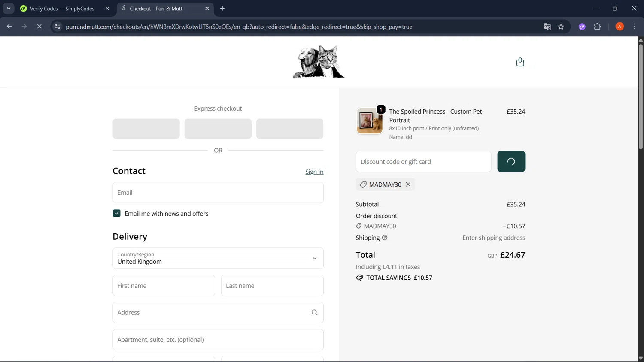Image resolution: width=644 pixels, height=362 pixels.
Task: Click the Contact heading
Action: (x=129, y=171)
